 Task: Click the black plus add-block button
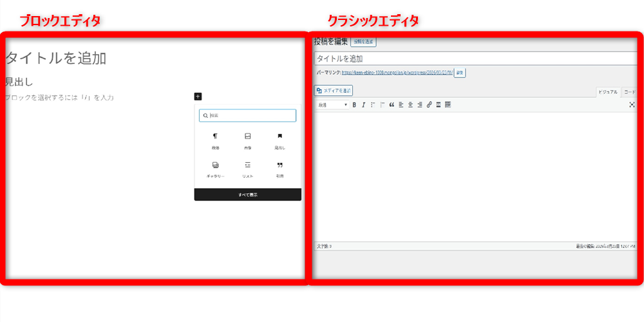click(198, 97)
